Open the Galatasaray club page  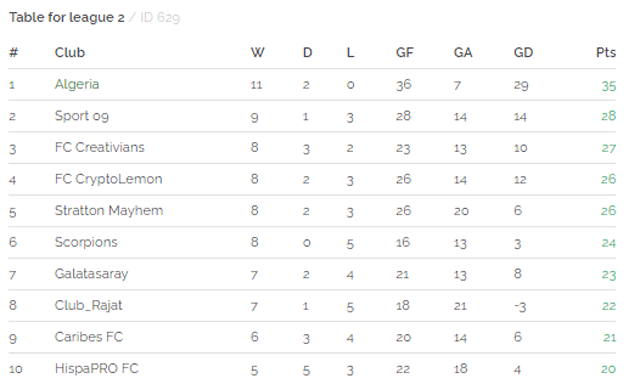(91, 274)
